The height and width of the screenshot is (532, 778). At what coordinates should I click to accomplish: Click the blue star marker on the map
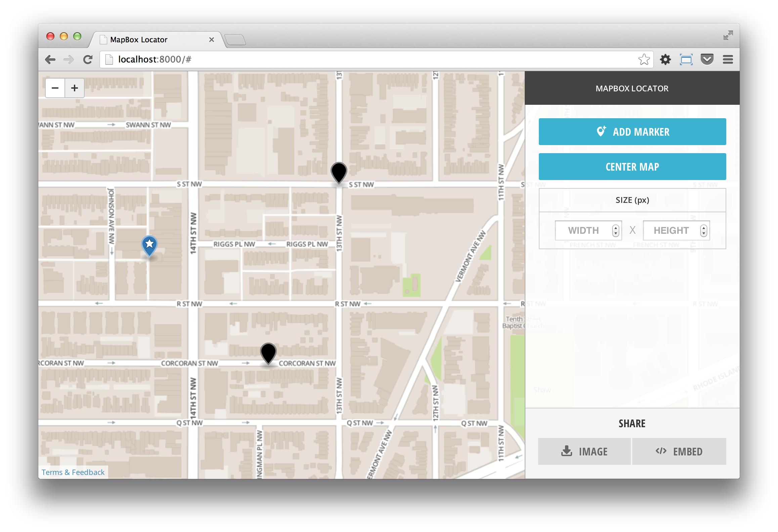(x=149, y=245)
